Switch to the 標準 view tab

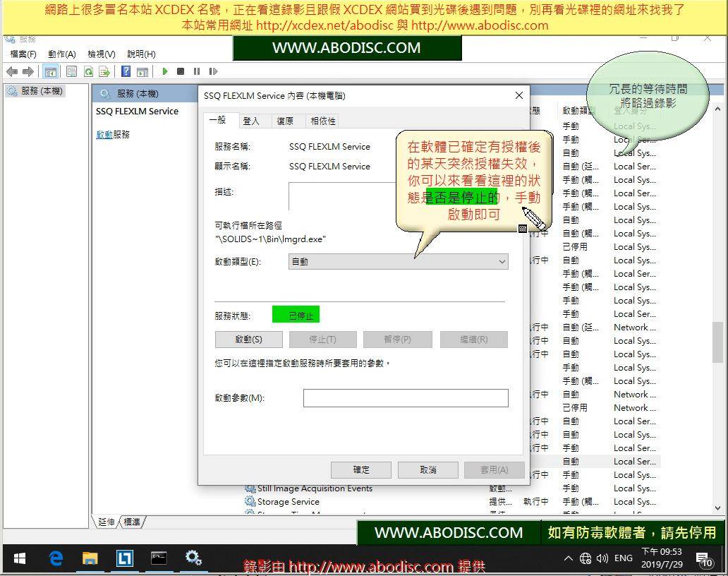[132, 522]
